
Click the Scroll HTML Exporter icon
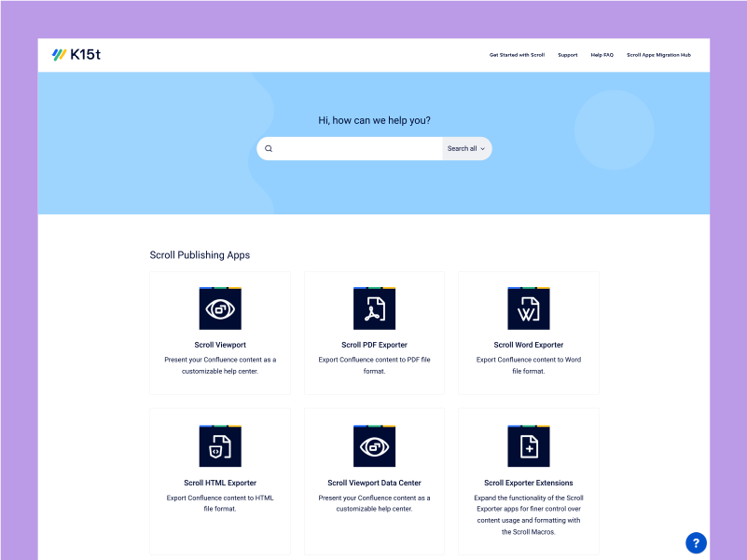coord(220,446)
